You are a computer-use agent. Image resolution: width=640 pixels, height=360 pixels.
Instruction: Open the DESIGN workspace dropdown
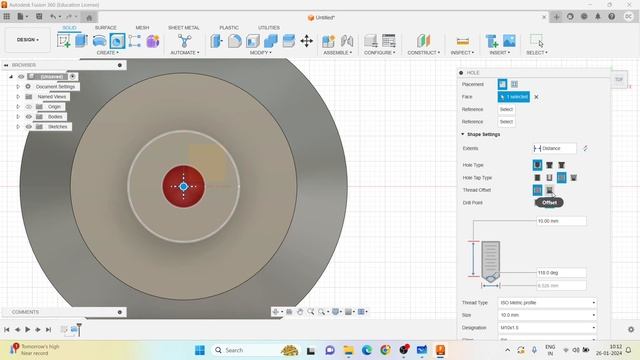point(28,40)
